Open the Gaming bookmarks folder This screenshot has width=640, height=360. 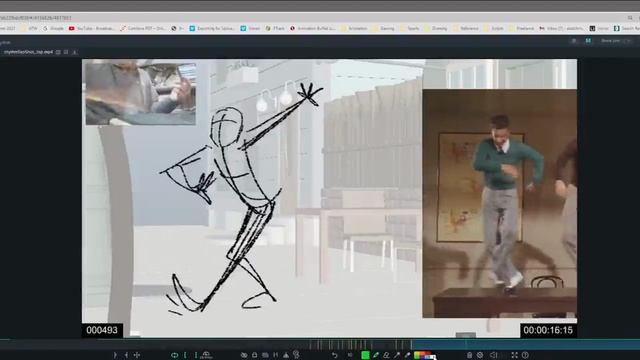[x=383, y=29]
